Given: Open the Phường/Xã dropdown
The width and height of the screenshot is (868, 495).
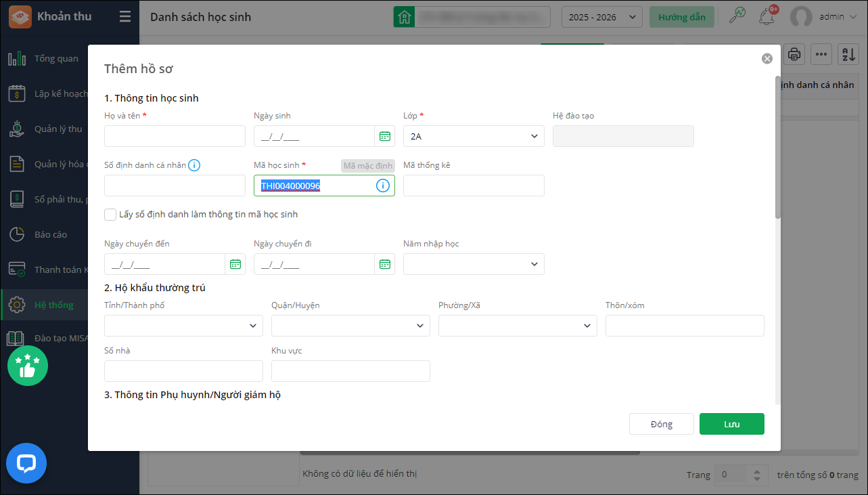Looking at the screenshot, I should point(518,326).
